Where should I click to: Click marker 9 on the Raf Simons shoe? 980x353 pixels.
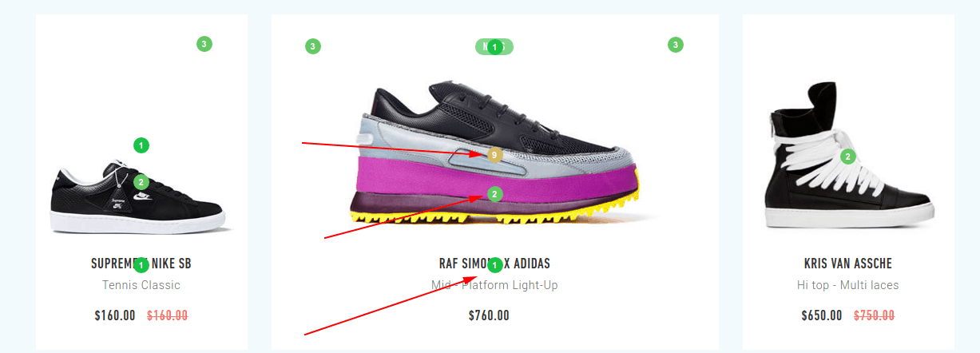(x=494, y=154)
